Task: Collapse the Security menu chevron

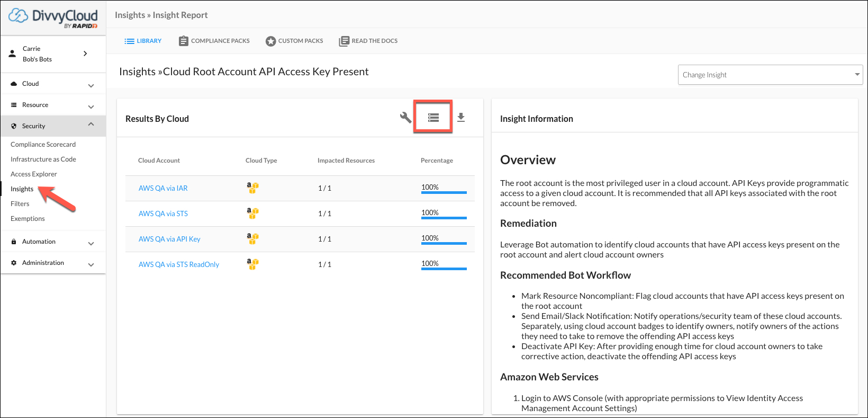Action: pos(91,124)
